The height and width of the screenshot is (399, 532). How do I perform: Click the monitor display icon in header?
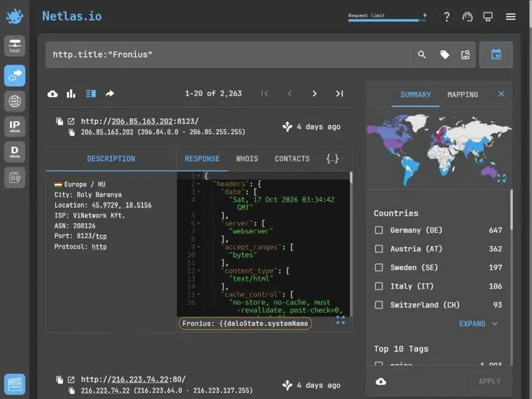[488, 17]
